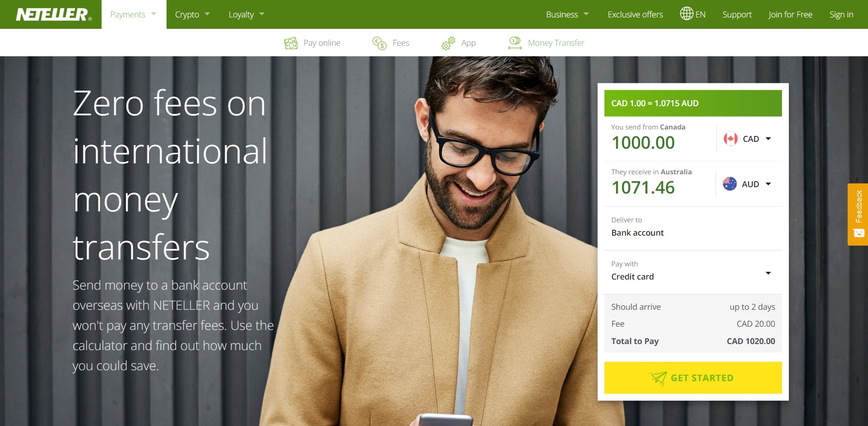
Task: Click the Feedback smiley icon
Action: point(859,233)
